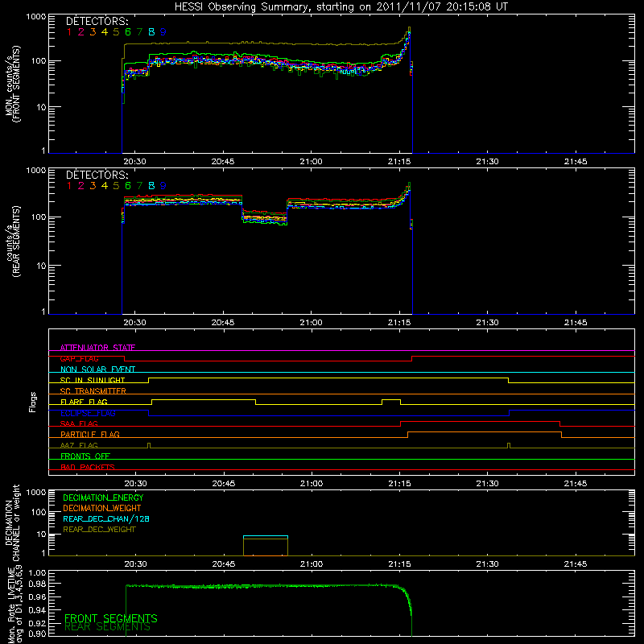
Task: Click 21:15 tick under front segments plot
Action: (x=399, y=161)
